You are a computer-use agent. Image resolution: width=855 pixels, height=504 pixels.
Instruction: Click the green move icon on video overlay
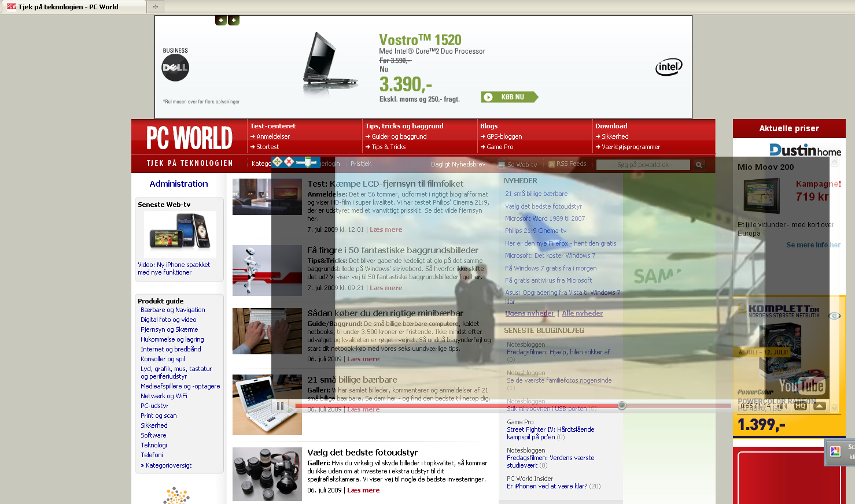(278, 162)
